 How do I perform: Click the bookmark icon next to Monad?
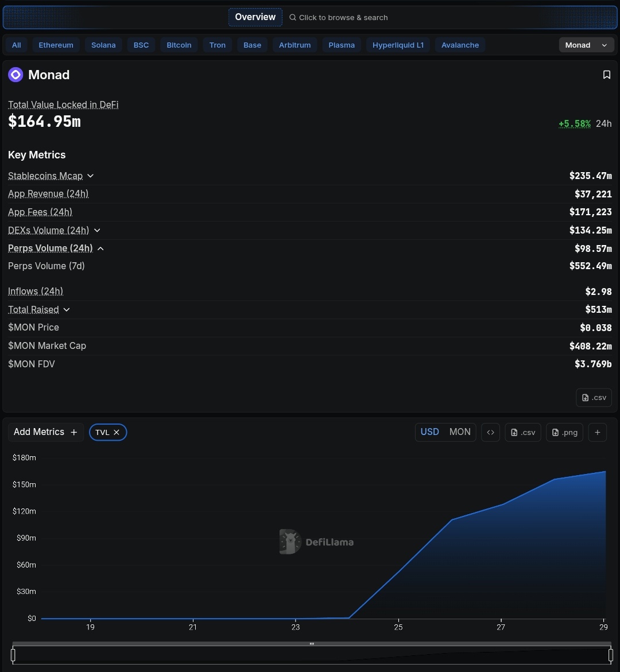[x=606, y=75]
